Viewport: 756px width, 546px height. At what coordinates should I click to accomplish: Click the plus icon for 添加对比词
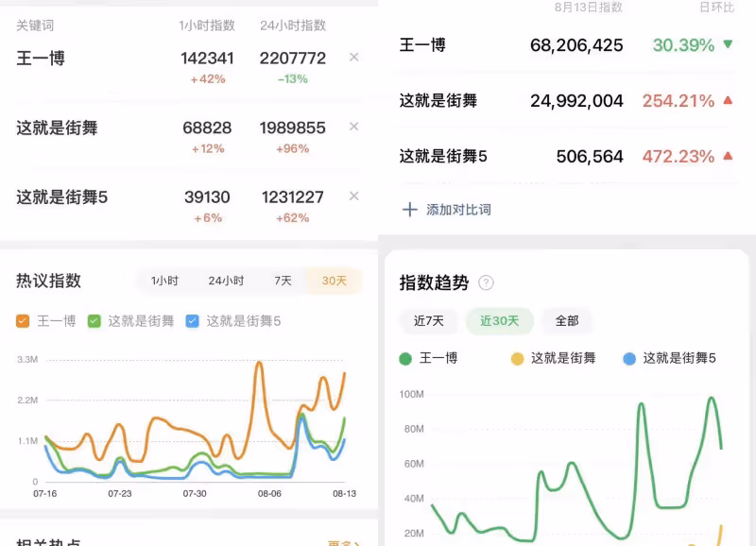pyautogui.click(x=410, y=210)
